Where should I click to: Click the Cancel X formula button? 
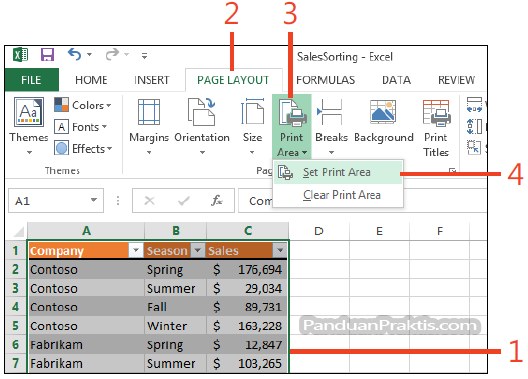[x=149, y=201]
